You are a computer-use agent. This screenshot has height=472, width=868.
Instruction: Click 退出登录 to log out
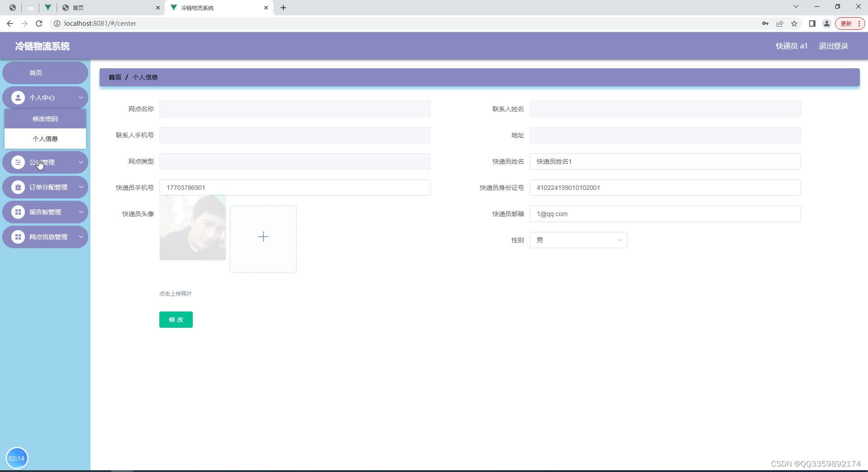coord(834,46)
